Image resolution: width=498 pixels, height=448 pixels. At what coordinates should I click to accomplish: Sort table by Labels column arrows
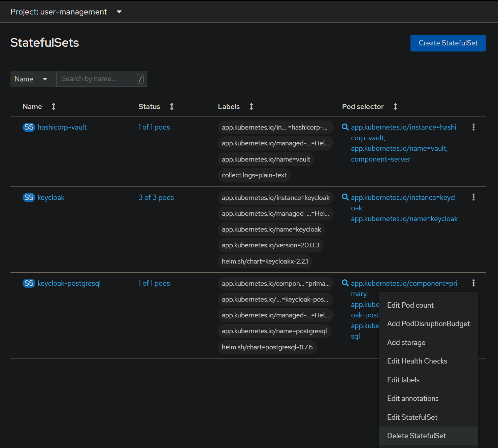coord(251,107)
